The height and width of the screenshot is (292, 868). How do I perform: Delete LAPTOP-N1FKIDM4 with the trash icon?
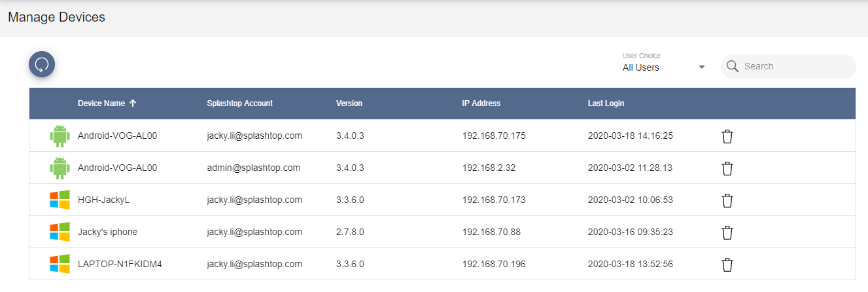coord(727,265)
